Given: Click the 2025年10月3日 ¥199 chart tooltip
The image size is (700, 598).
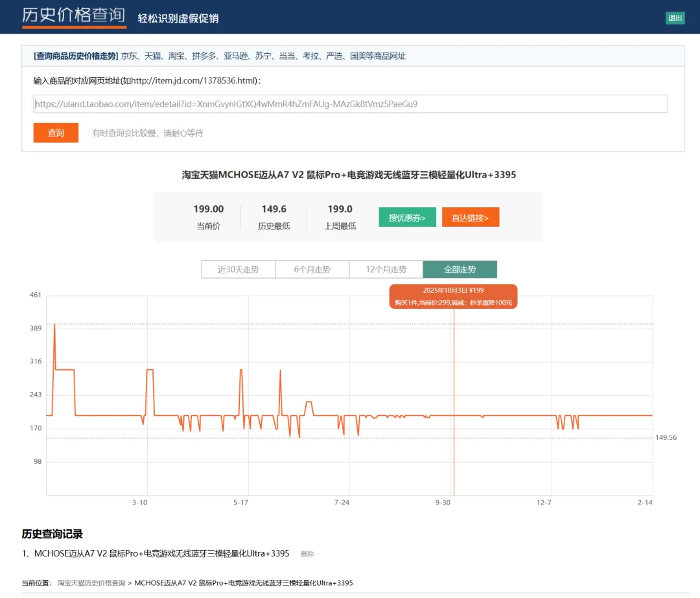Looking at the screenshot, I should click(453, 296).
